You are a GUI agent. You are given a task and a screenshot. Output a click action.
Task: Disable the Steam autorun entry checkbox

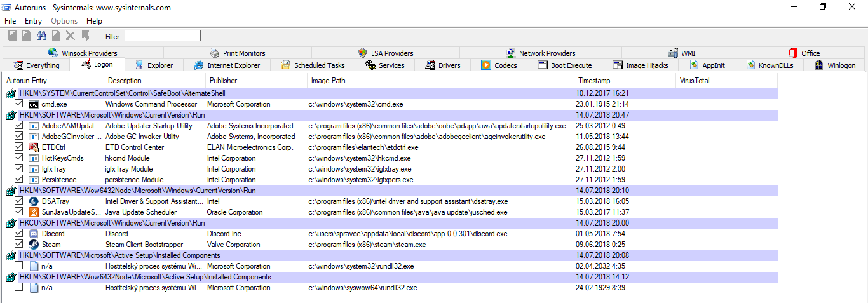[x=19, y=245]
